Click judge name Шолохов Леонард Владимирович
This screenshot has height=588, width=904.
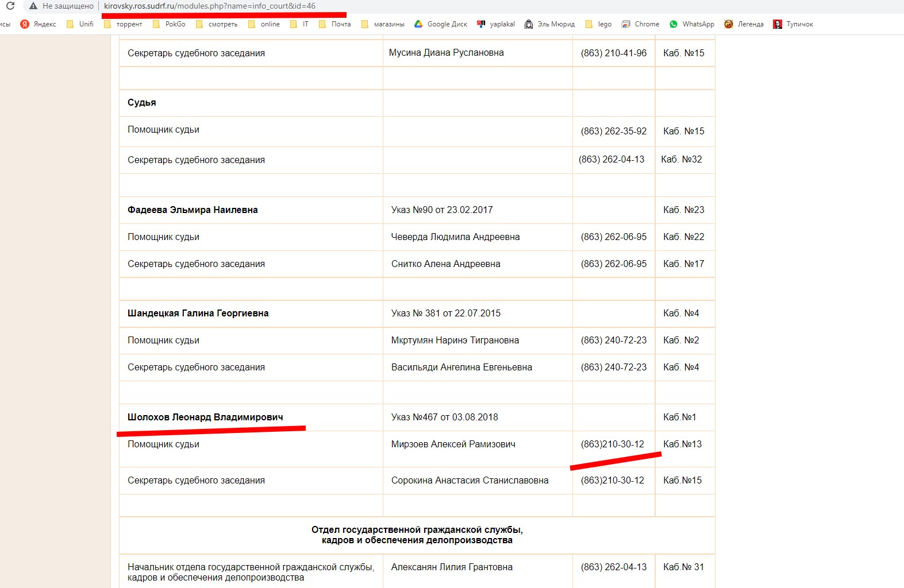click(x=205, y=417)
